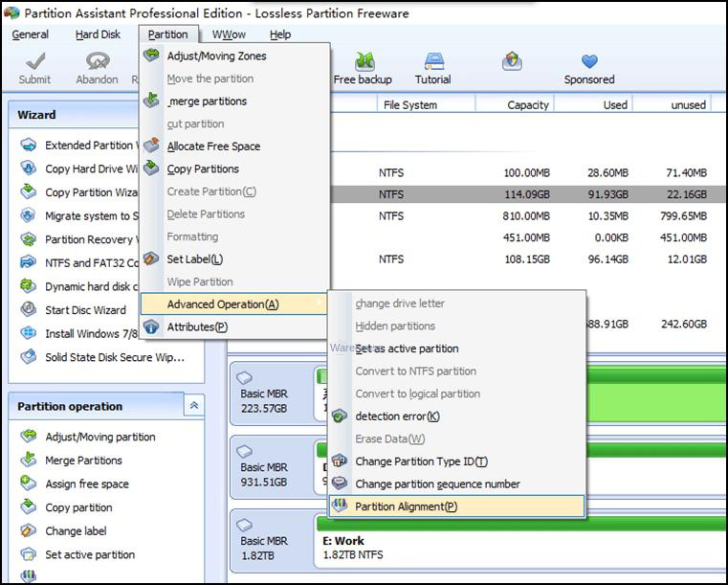Viewport: 728px width, 585px height.
Task: Launch the Start Disc Wizard
Action: [x=85, y=310]
